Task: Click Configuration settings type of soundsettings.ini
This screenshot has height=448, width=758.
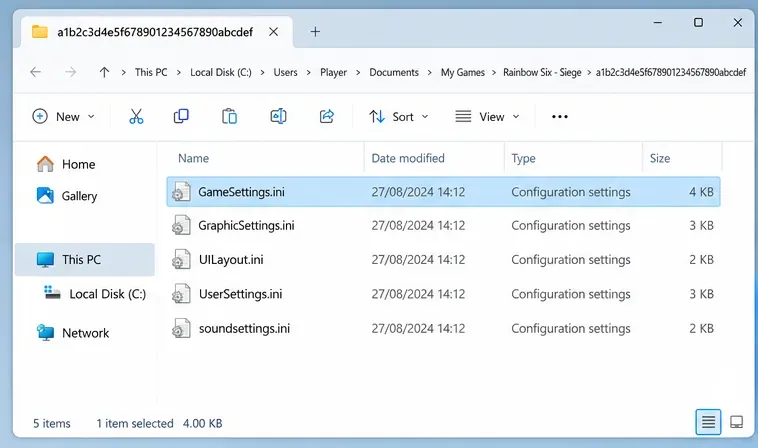Action: coord(571,328)
